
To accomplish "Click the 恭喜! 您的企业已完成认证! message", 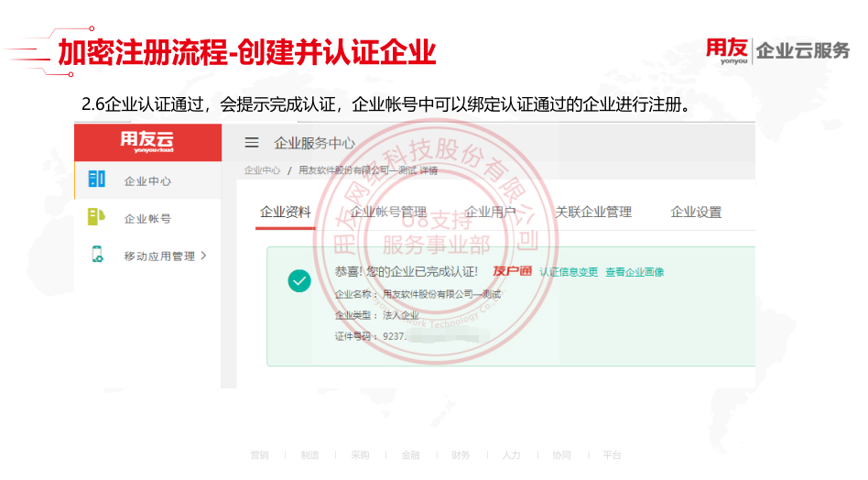I will point(407,271).
